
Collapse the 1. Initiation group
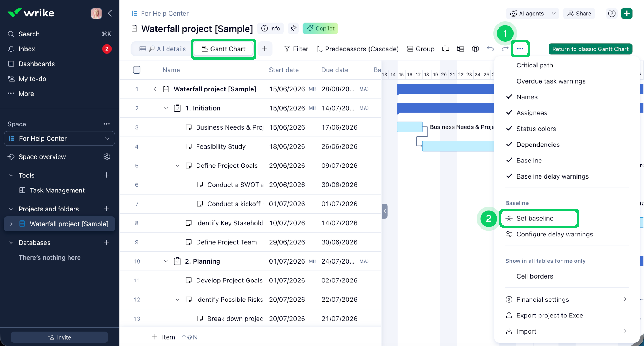click(166, 108)
